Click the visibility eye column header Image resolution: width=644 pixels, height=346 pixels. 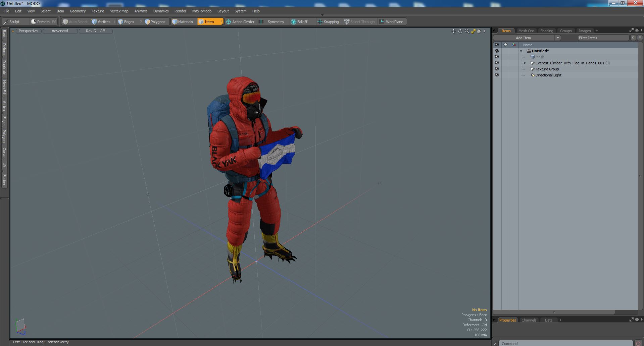point(497,45)
